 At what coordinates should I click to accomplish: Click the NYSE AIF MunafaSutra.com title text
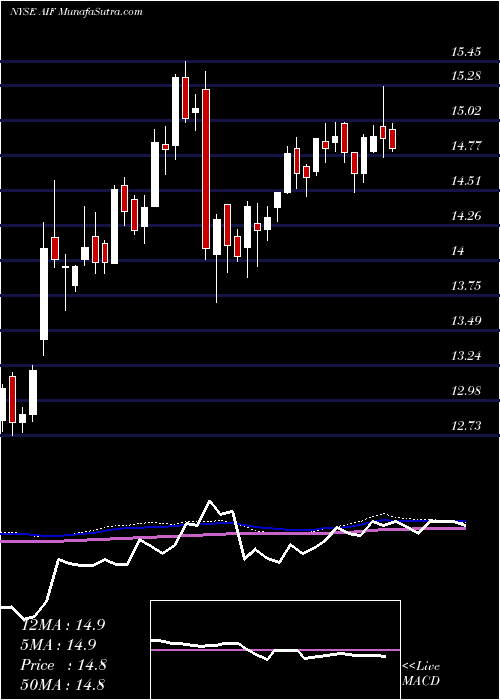[x=76, y=12]
